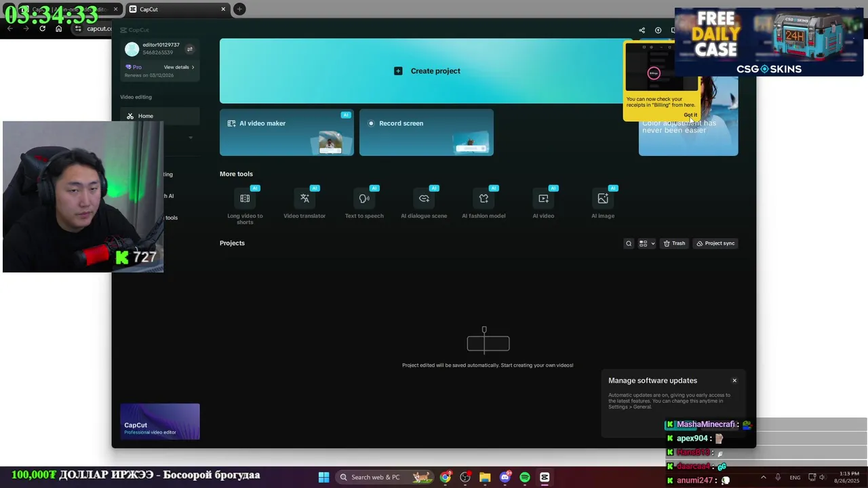This screenshot has width=868, height=488.
Task: Open Chrome from taskbar
Action: coord(445,477)
